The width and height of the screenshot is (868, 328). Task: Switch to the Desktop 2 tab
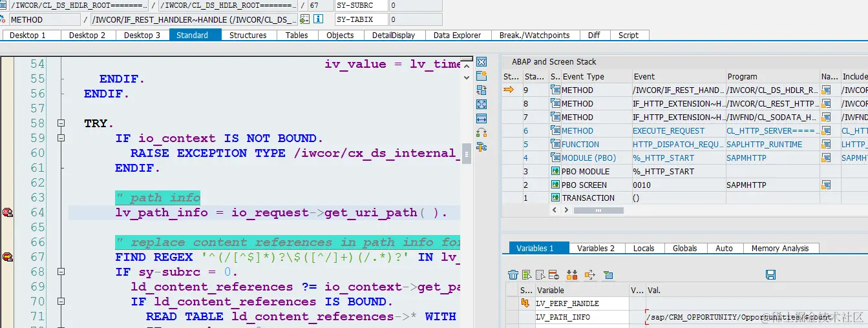tap(87, 35)
